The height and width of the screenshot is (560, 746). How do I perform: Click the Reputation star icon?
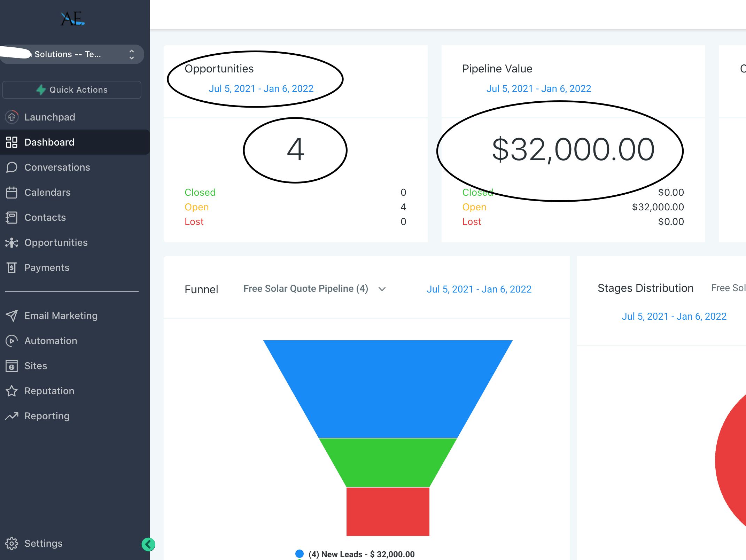pos(12,391)
